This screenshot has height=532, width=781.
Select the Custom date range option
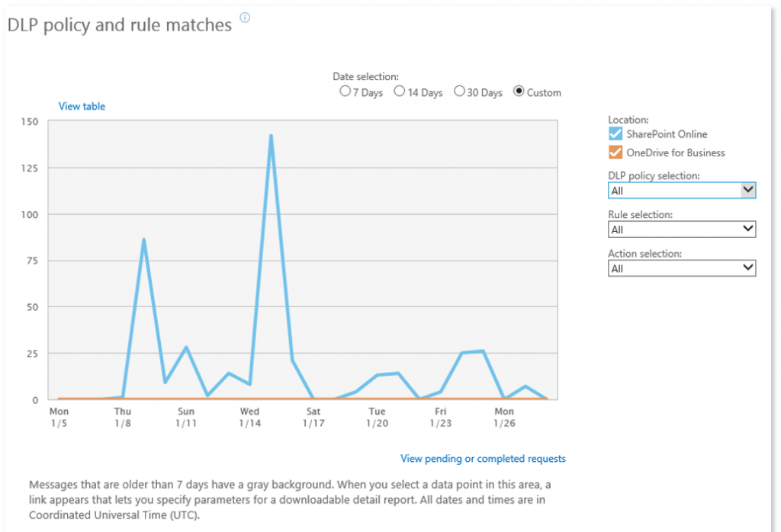519,91
